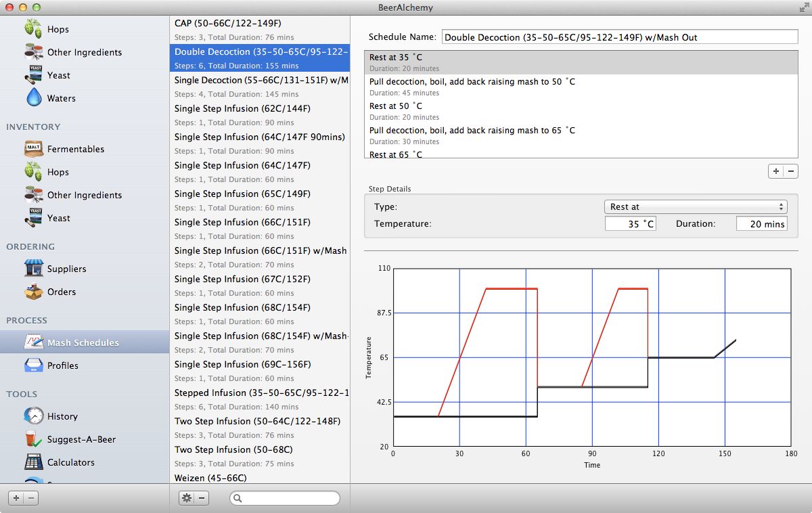Select Single Step Infusion (68C/154F) w/Mash

pyautogui.click(x=260, y=342)
